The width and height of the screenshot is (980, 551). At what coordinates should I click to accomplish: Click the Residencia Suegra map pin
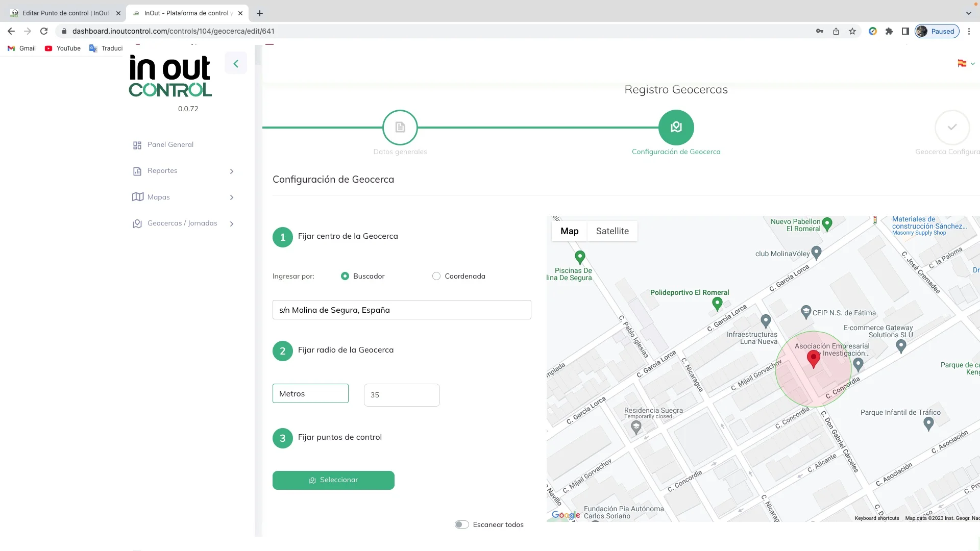pos(636,428)
